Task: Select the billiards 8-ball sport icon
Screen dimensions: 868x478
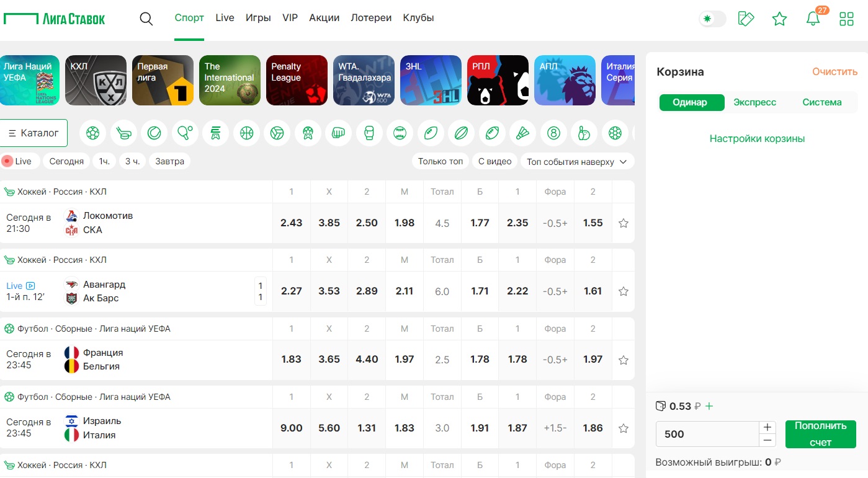Action: tap(553, 133)
